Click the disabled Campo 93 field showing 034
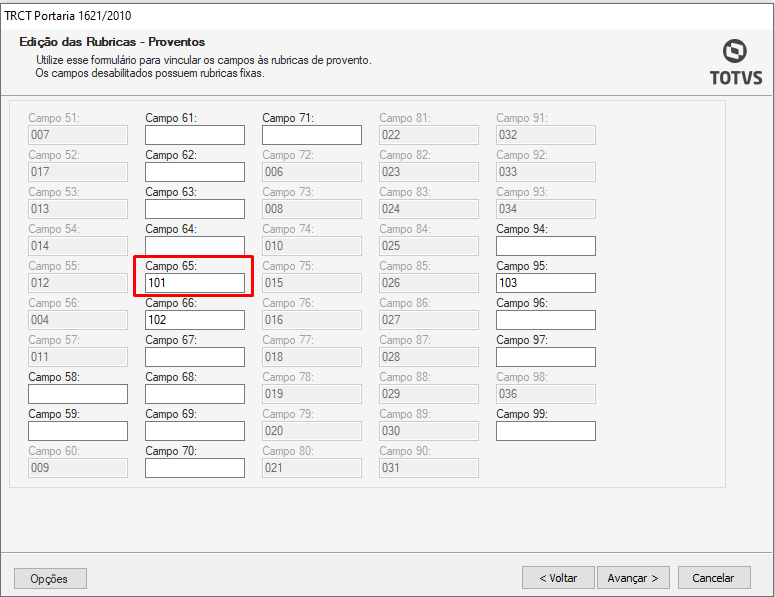 (x=546, y=209)
